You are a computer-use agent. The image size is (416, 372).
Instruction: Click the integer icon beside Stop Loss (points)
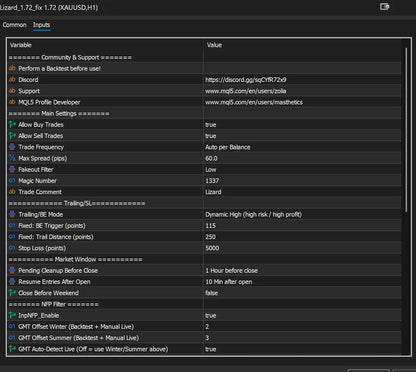click(x=12, y=248)
